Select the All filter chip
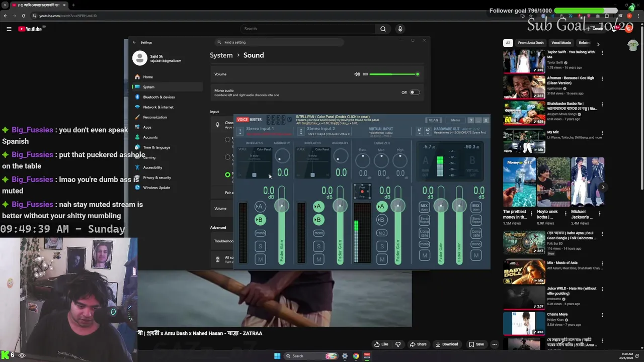644x362 pixels. (508, 43)
